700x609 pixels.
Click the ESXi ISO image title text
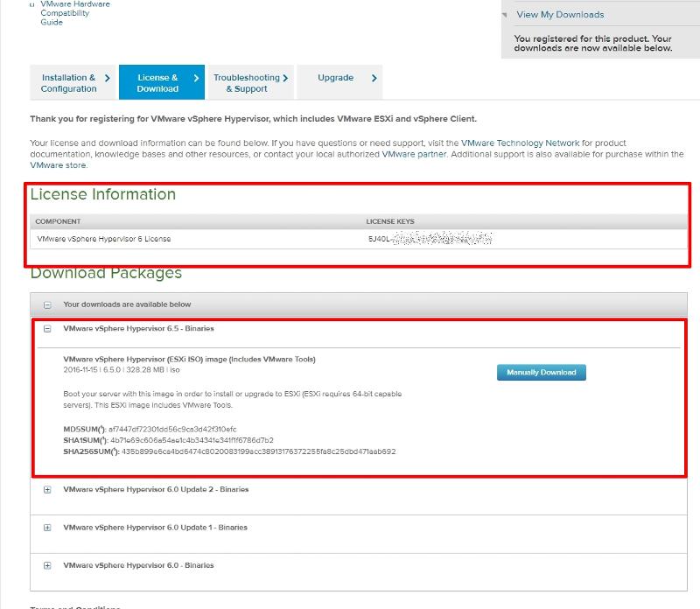[189, 360]
